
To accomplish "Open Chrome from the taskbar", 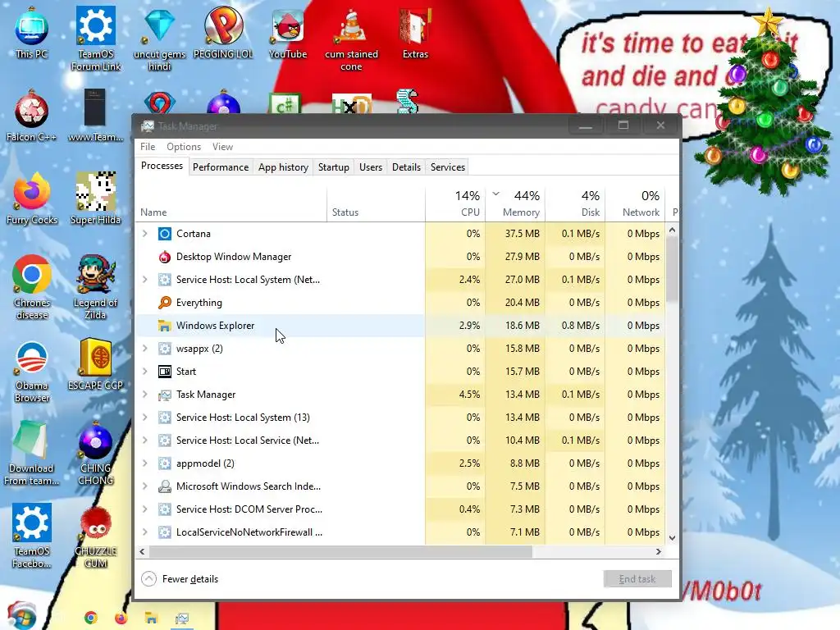I will tap(90, 619).
